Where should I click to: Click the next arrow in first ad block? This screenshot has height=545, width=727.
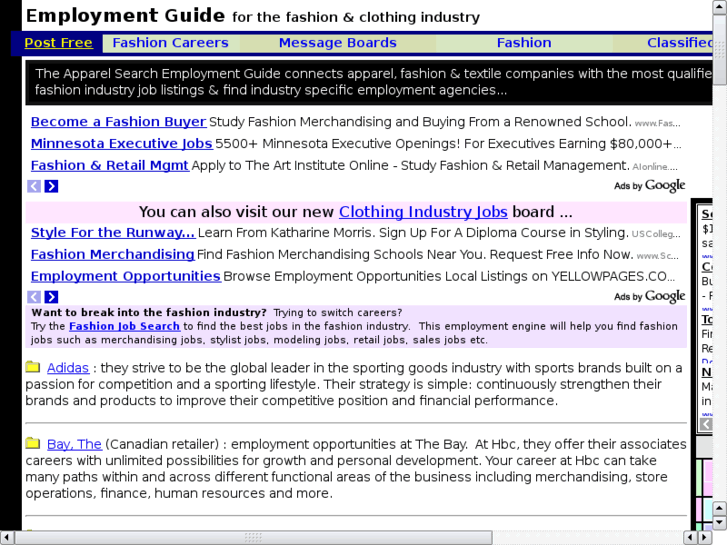tap(51, 186)
